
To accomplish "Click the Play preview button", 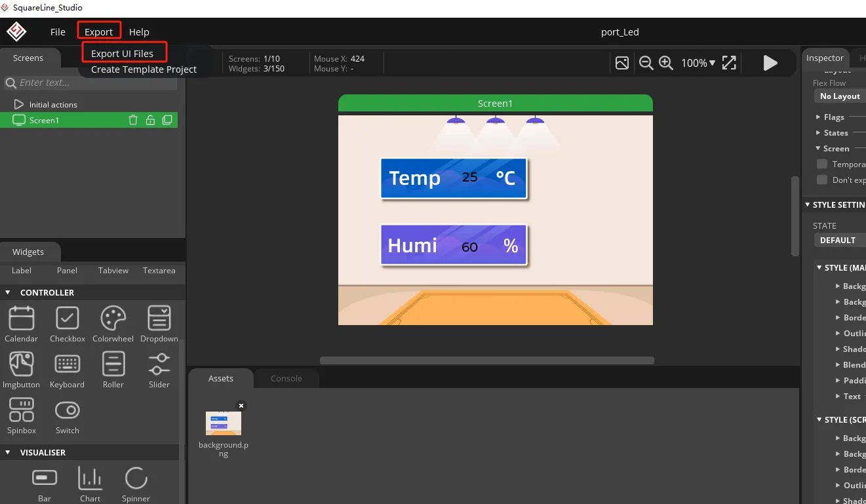I will (770, 63).
